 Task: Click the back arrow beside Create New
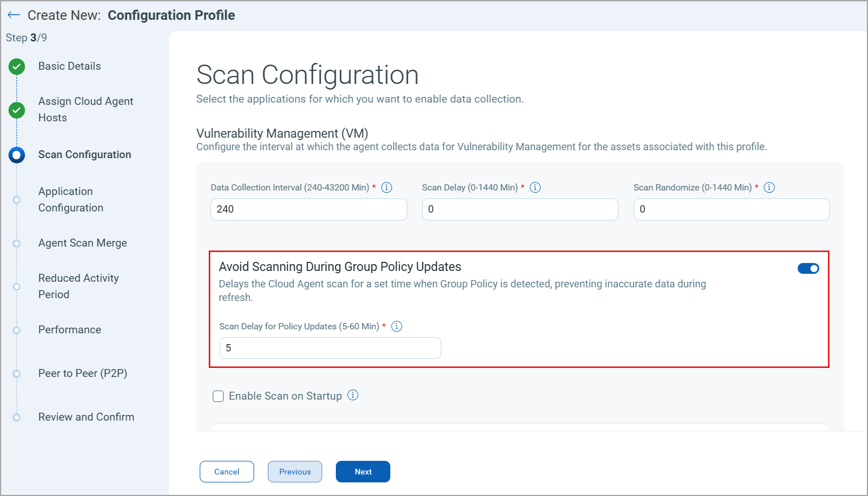pyautogui.click(x=14, y=15)
